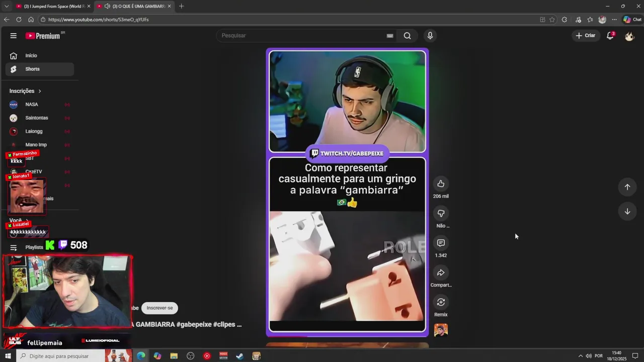Like the Short with the thumbs-up
This screenshot has height=362, width=644.
point(441,184)
